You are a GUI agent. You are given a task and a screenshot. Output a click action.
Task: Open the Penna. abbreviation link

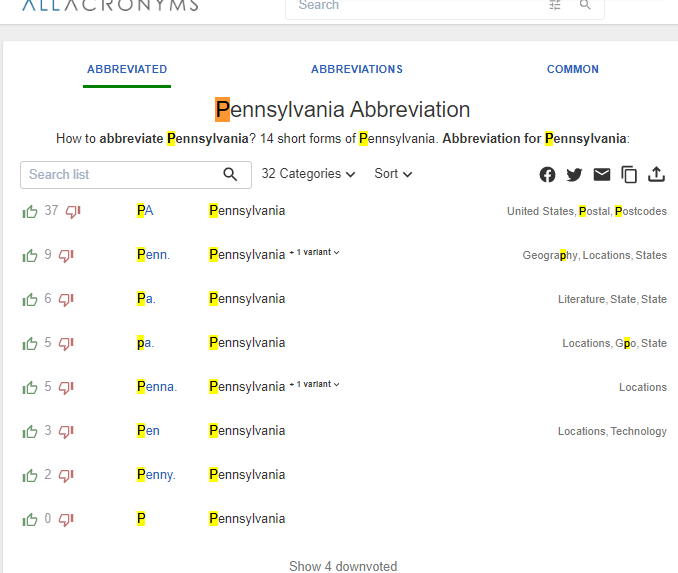tap(157, 387)
